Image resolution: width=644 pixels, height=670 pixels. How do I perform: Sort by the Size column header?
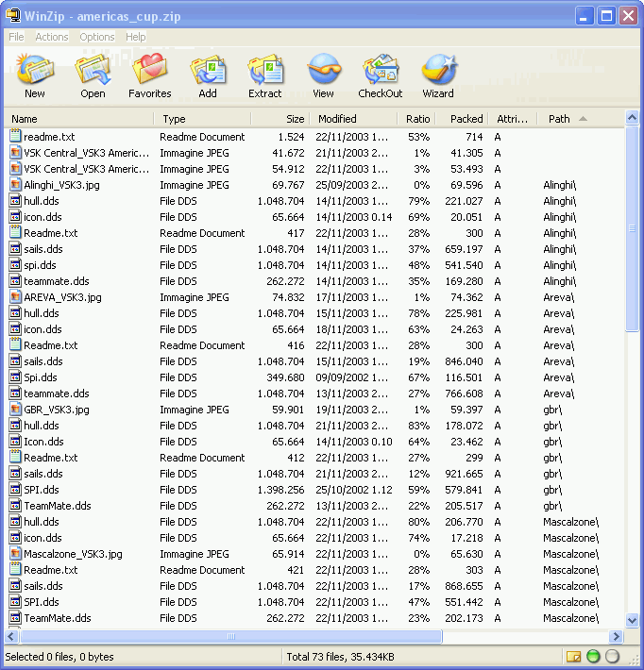pyautogui.click(x=280, y=119)
